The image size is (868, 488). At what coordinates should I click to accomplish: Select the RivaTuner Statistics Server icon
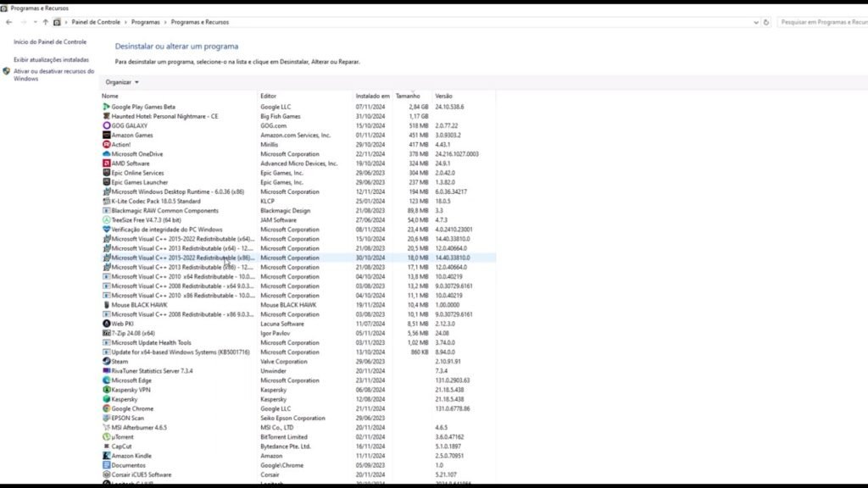pos(106,371)
